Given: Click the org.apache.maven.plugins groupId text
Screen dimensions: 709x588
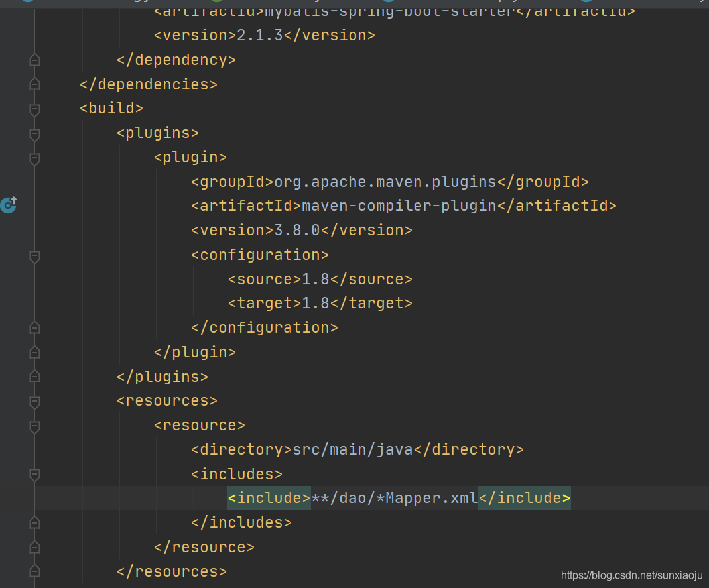Looking at the screenshot, I should 383,182.
